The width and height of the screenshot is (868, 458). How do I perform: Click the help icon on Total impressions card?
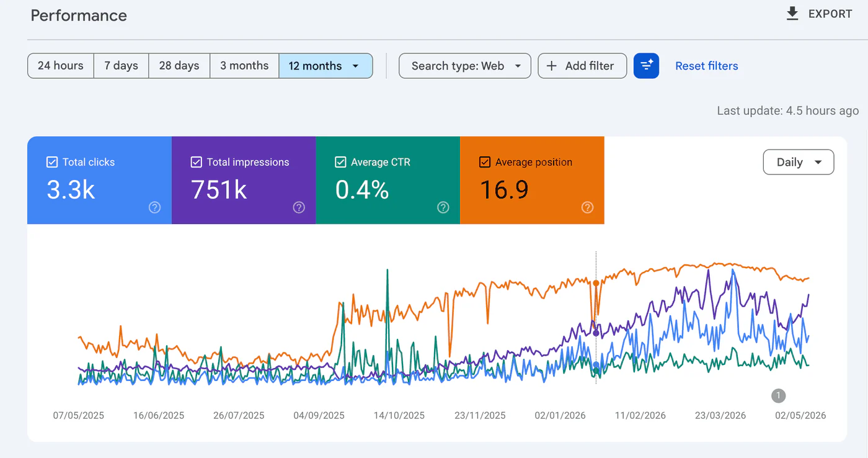point(299,207)
